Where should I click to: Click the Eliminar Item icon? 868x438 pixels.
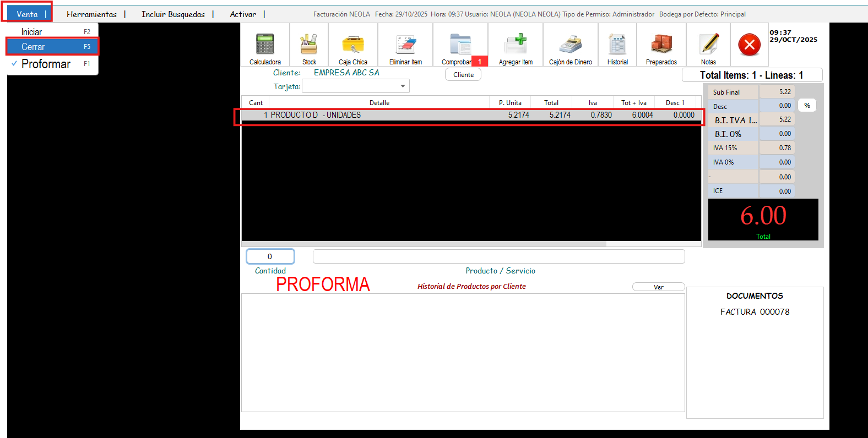pos(405,45)
